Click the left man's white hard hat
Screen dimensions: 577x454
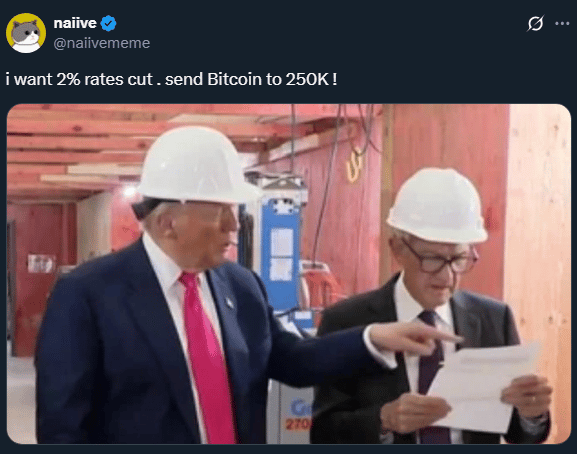click(x=197, y=165)
